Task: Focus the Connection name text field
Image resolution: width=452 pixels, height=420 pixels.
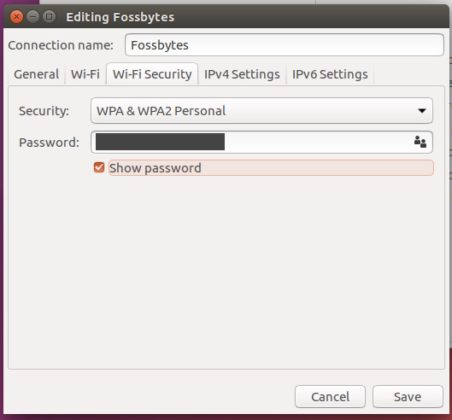Action: pyautogui.click(x=284, y=45)
